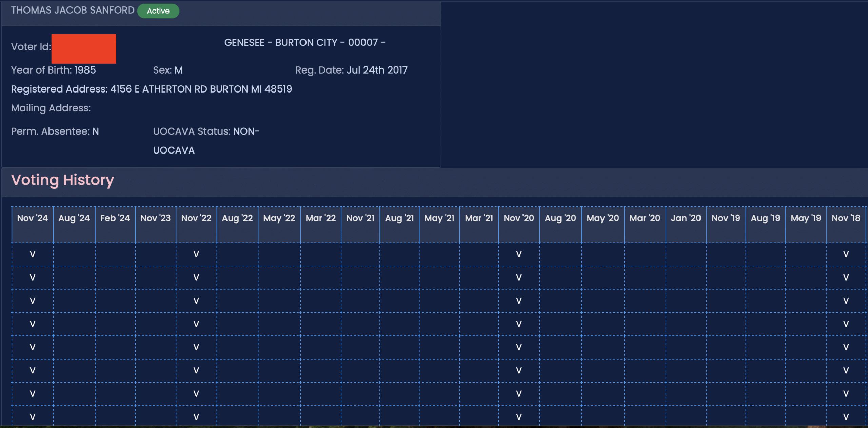The width and height of the screenshot is (868, 428).
Task: Click the Nov '24 column header
Action: point(32,225)
